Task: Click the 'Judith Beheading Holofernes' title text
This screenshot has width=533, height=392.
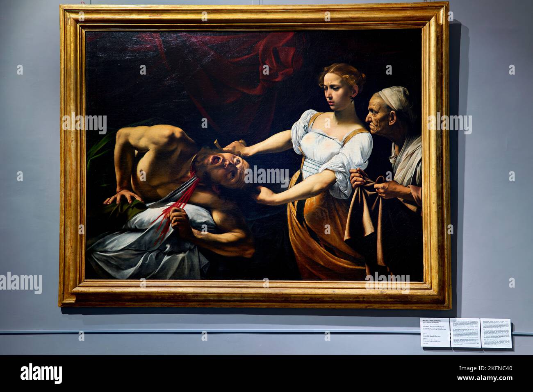Action: 434,329
